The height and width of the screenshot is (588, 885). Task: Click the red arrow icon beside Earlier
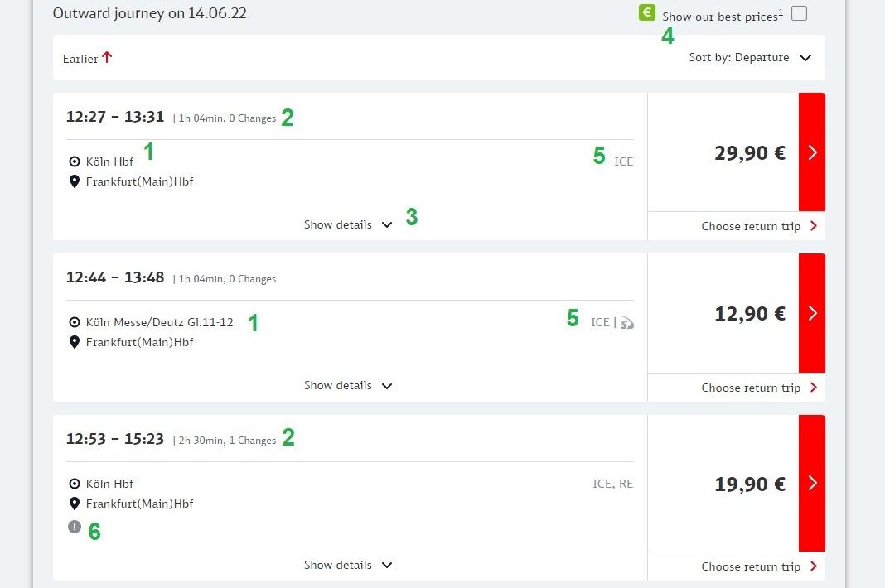[109, 56]
